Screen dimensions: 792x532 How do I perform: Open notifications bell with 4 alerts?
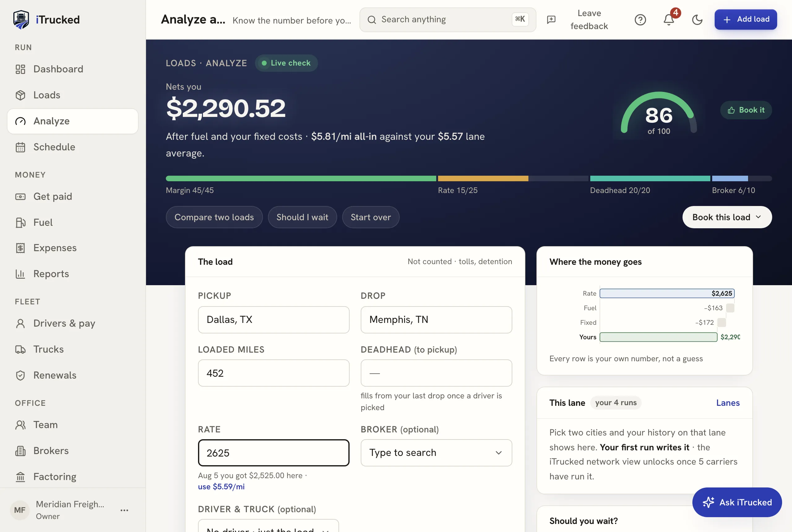point(669,20)
